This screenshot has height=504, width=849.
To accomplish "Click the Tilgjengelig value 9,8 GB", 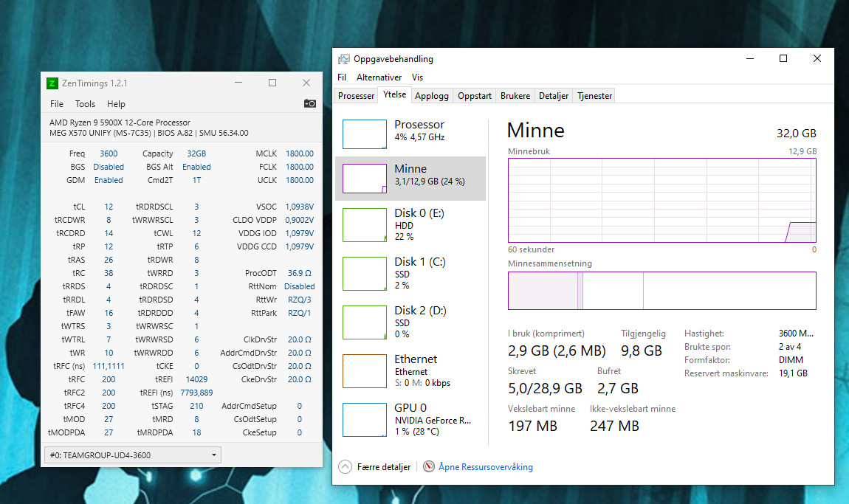I will 642,351.
